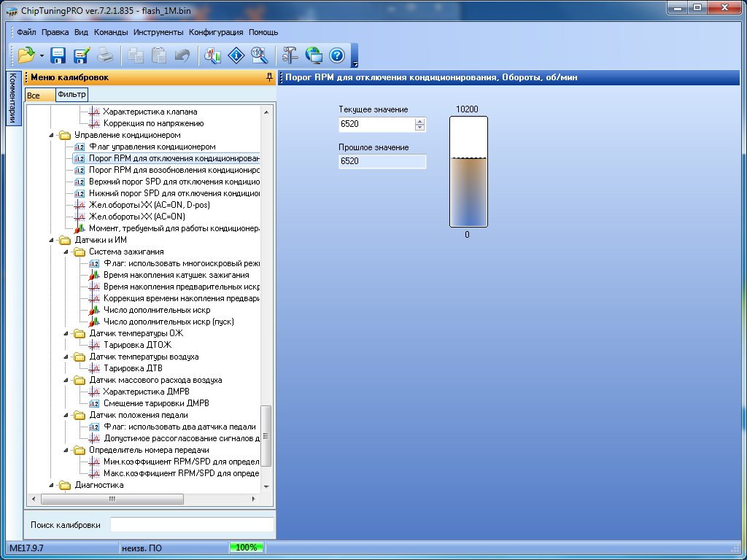Viewport: 747px width, 560px height.
Task: Open the dropdown arrow beside the open icon
Action: [x=42, y=55]
